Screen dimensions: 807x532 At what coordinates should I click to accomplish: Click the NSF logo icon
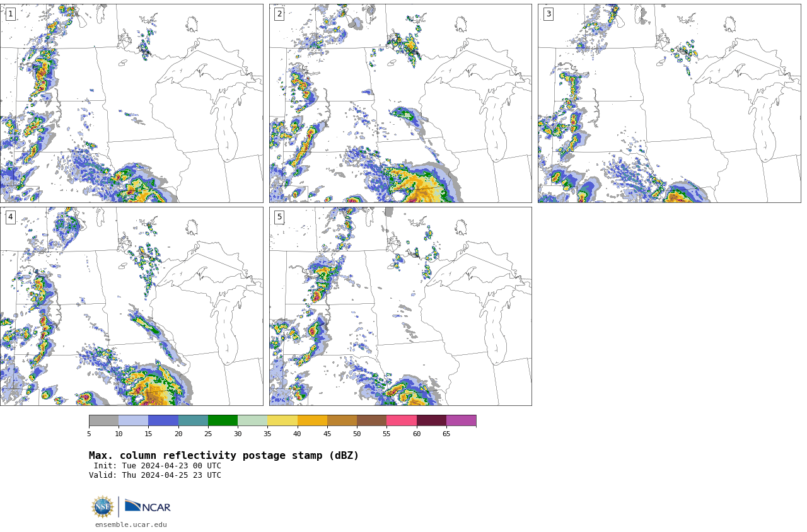102,507
